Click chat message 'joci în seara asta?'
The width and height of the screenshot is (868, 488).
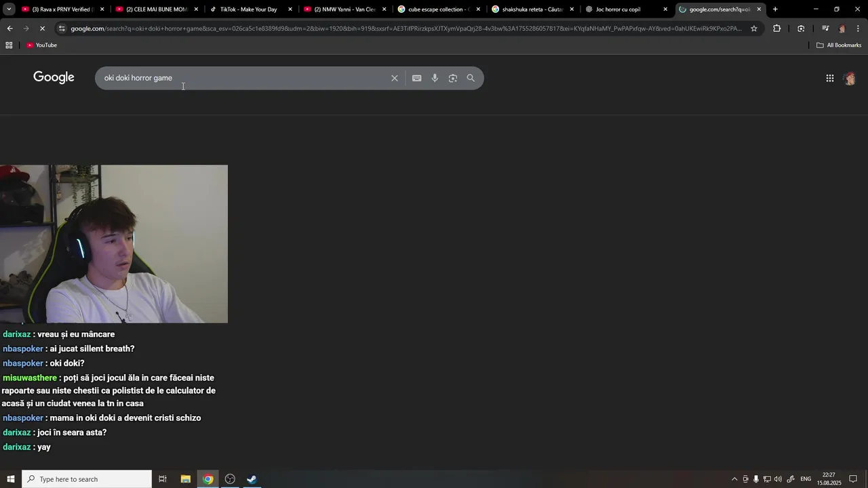[72, 432]
